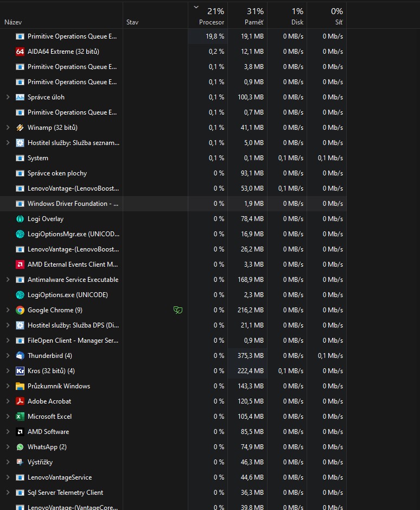The image size is (420, 510).
Task: Click Chrome's green efficiency mode leaf icon
Action: 177,310
